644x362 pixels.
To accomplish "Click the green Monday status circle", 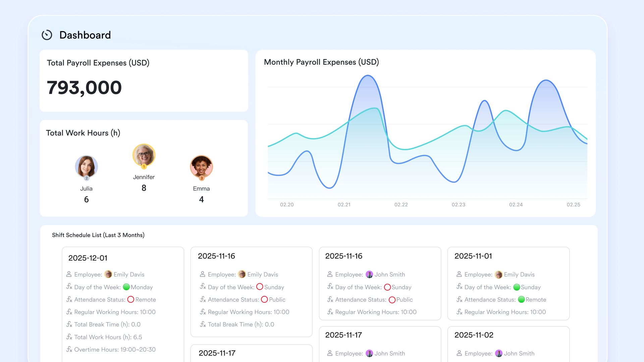I will click(x=126, y=287).
